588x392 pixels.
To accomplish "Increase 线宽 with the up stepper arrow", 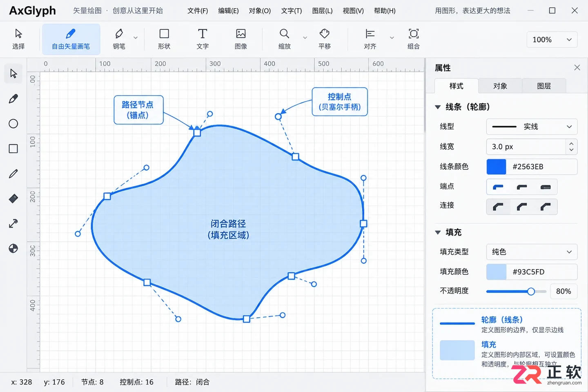I will 571,143.
